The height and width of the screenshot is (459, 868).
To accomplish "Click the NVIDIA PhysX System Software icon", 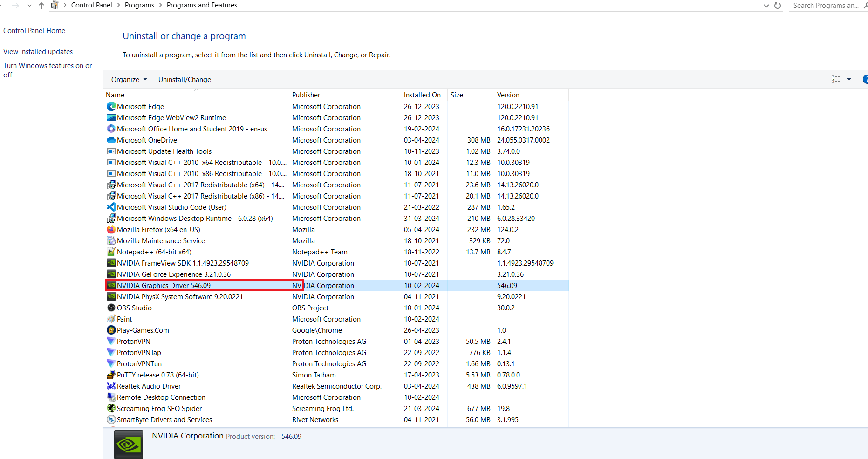I will point(111,297).
